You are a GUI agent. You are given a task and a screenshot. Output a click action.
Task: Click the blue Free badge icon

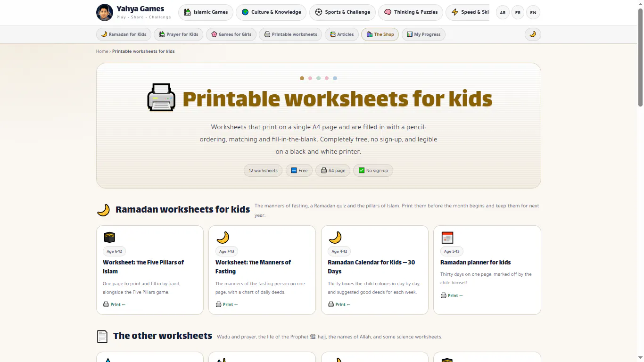(294, 171)
